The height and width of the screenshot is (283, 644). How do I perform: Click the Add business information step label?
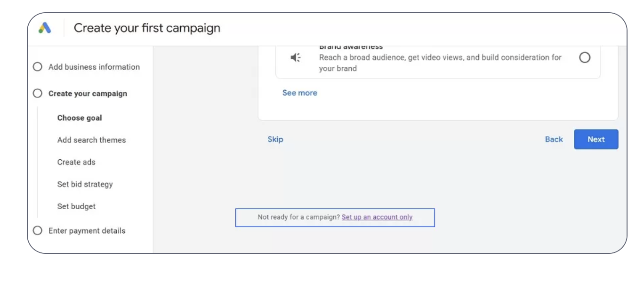coord(94,67)
